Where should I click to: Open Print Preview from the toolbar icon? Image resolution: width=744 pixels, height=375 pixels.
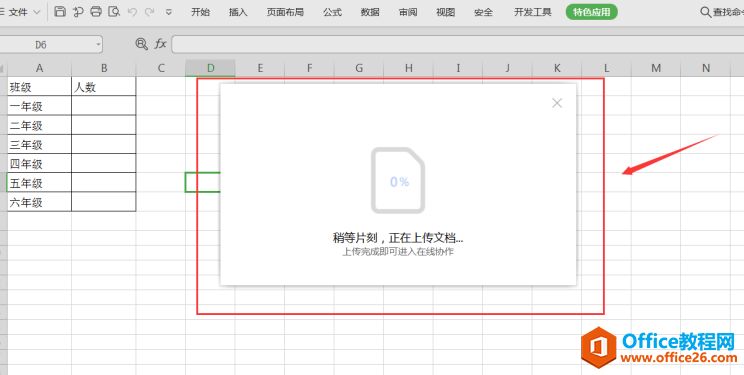(x=114, y=12)
